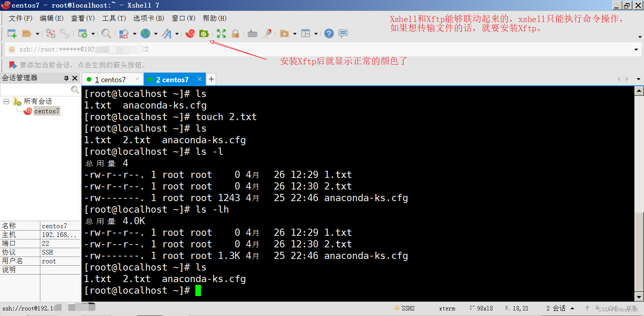Toggle full screen mode icon
The image size is (644, 316).
pos(221,34)
